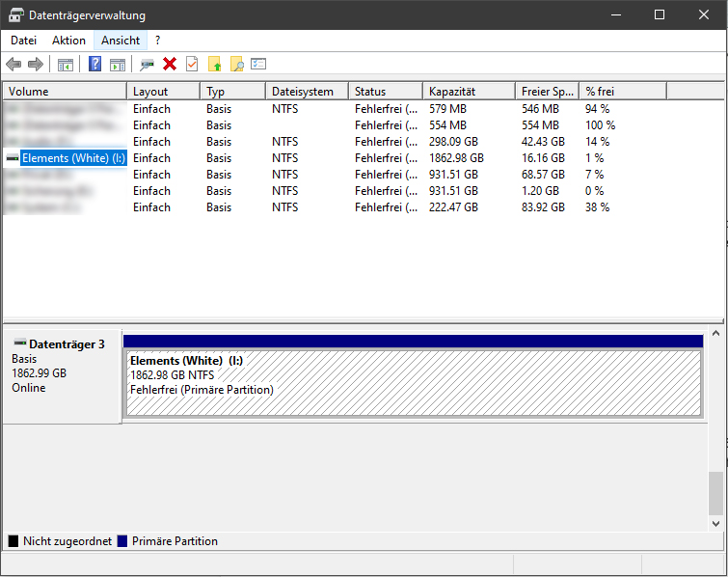Click Fehlerfrei (Primäre Partition) text in partition
Image resolution: width=728 pixels, height=577 pixels.
[x=202, y=390]
